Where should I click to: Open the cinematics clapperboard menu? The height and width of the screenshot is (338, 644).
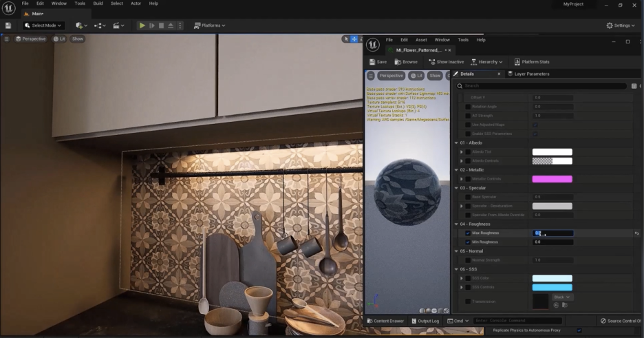click(x=118, y=25)
